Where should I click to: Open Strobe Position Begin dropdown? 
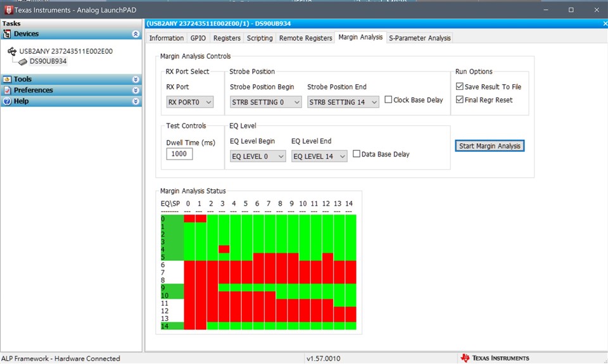(265, 102)
